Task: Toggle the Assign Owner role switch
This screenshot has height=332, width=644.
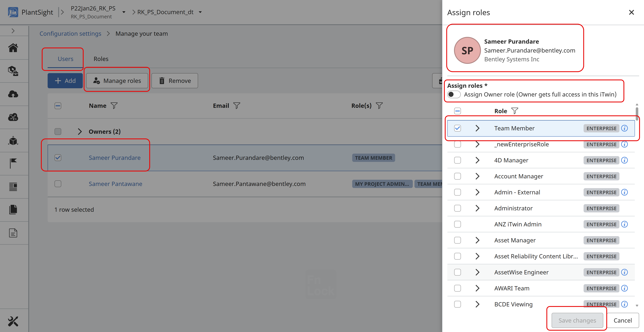Action: [454, 94]
